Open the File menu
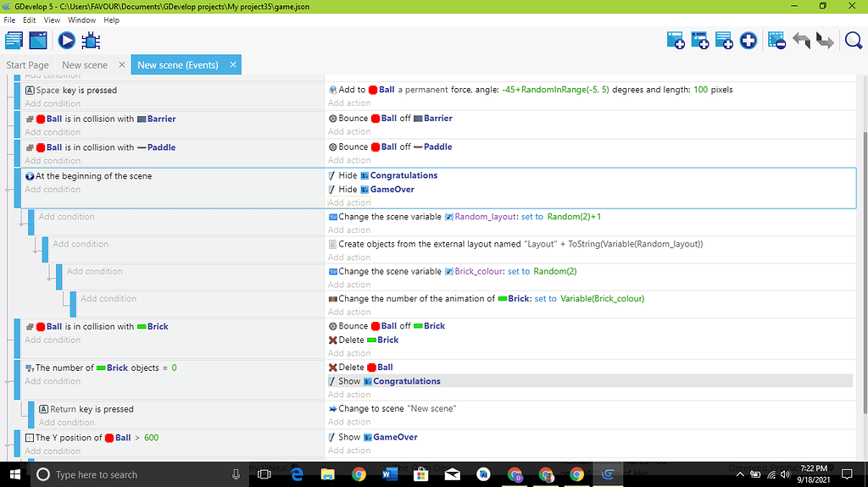Image resolution: width=868 pixels, height=487 pixels. click(9, 19)
